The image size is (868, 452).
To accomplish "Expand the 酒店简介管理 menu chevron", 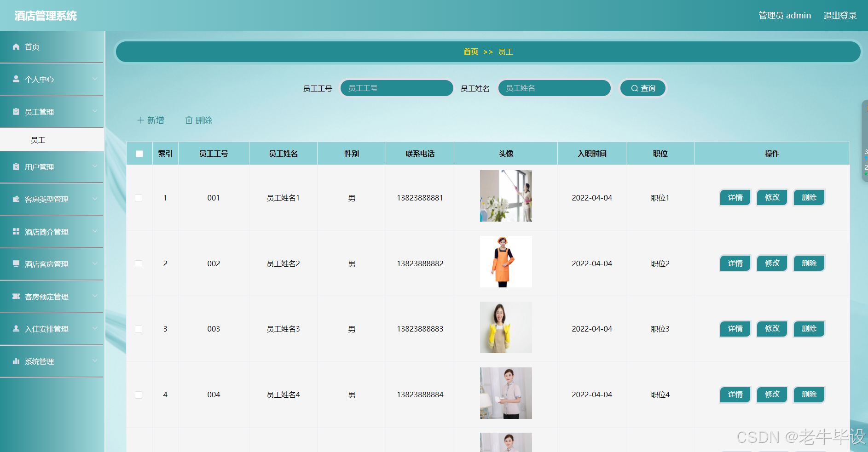I will tap(95, 231).
